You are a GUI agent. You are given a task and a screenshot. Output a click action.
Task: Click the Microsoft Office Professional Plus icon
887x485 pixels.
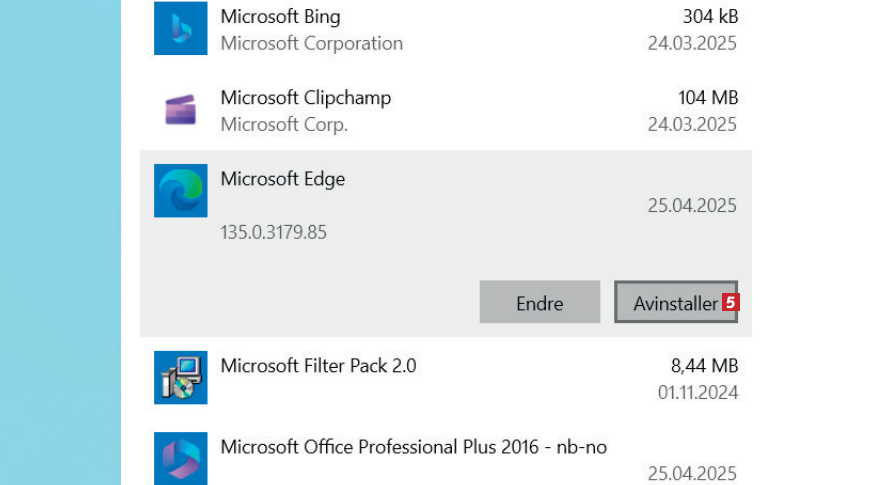(180, 458)
